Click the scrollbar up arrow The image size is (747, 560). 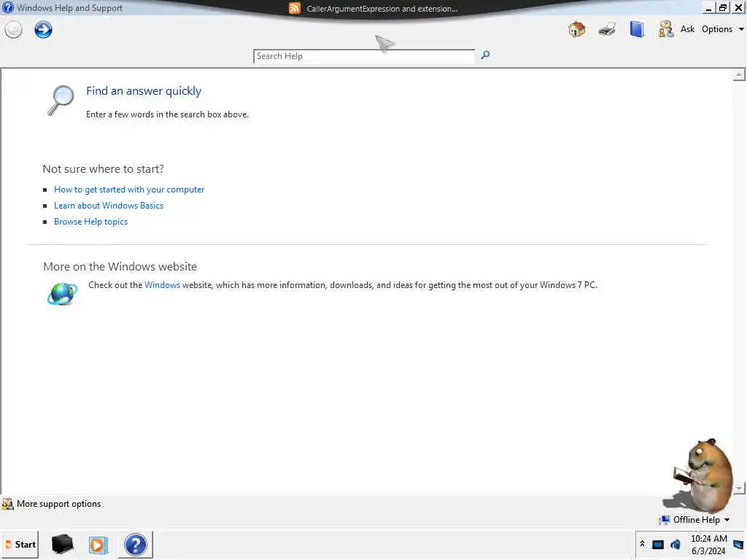coord(739,75)
